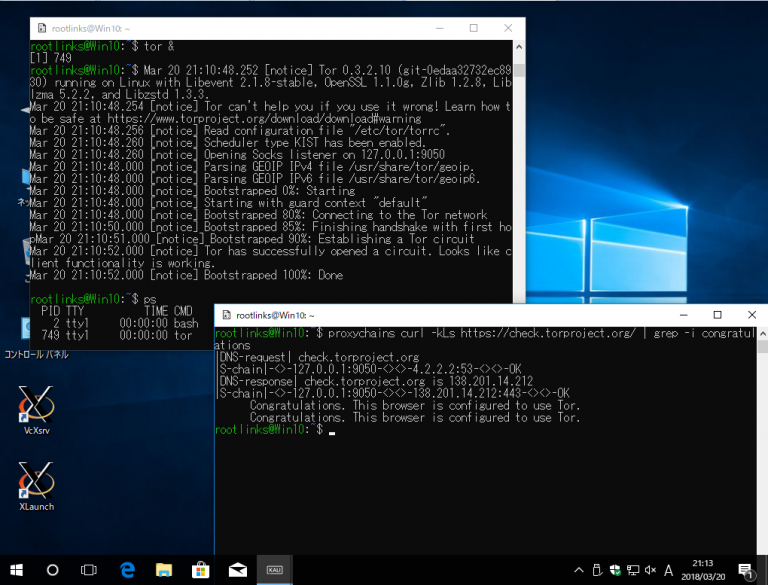Click the back terminal title text rootlinks@Win10
Image resolution: width=768 pixels, height=585 pixels.
point(91,28)
